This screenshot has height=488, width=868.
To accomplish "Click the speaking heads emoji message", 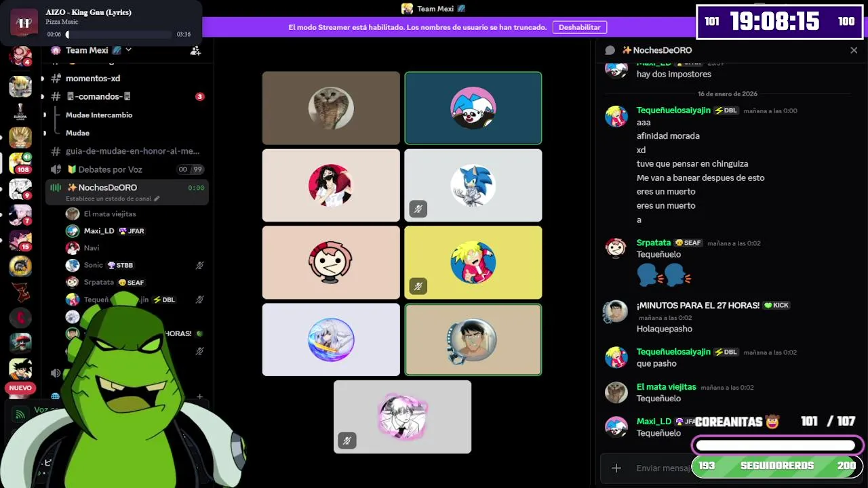I will (664, 275).
